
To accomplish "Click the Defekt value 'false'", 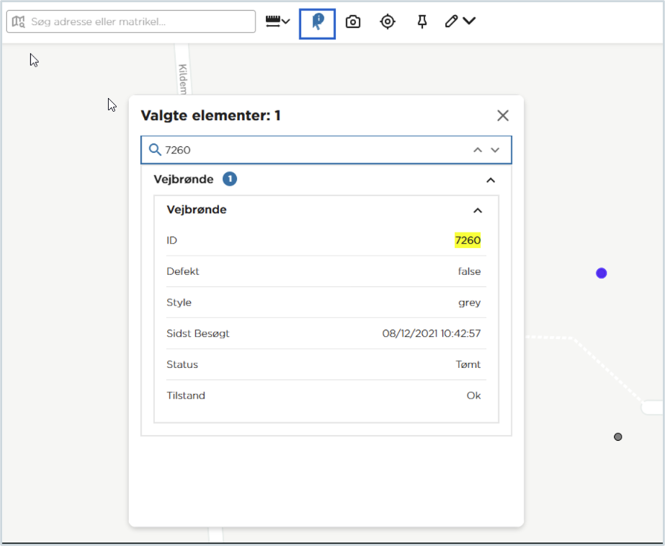I will pyautogui.click(x=469, y=272).
